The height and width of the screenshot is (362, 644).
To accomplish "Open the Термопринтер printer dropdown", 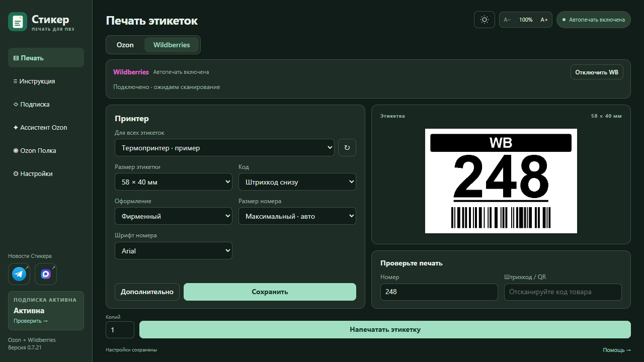I will click(224, 148).
